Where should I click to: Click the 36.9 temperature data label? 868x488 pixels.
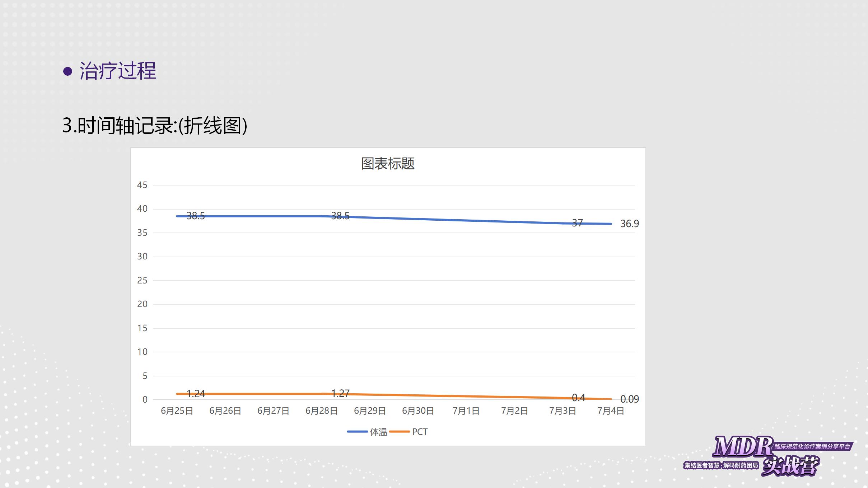pos(630,224)
